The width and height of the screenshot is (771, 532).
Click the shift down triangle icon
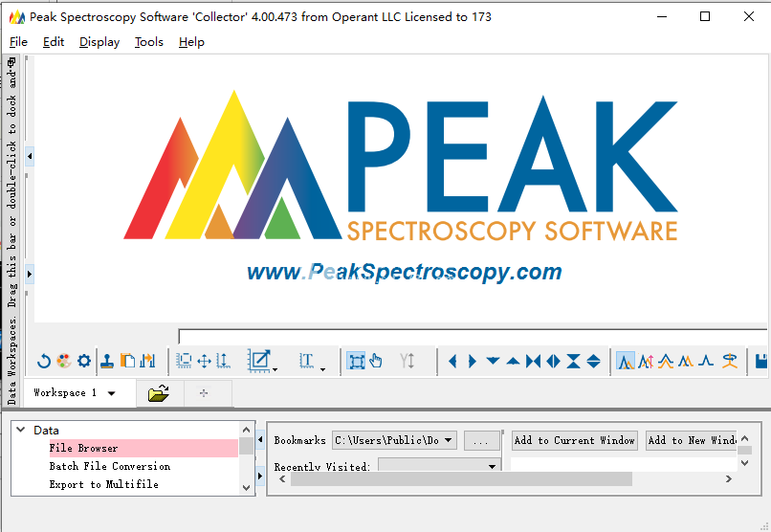pyautogui.click(x=493, y=361)
